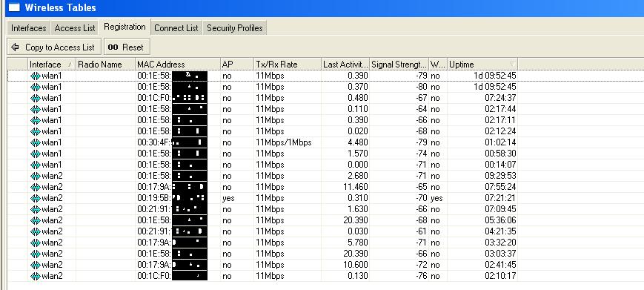Select wlan1 interface icon in row with uptime 00:58:30

(36, 154)
